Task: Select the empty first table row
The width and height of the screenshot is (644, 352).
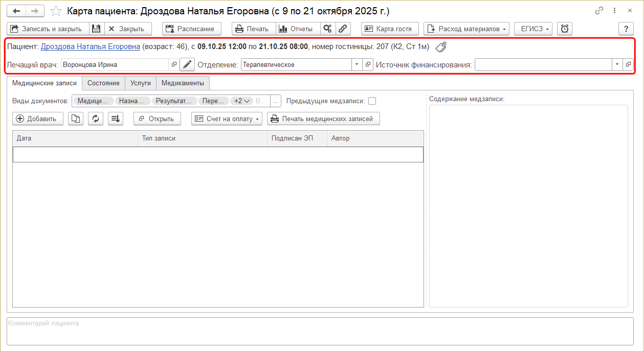Action: click(x=218, y=155)
